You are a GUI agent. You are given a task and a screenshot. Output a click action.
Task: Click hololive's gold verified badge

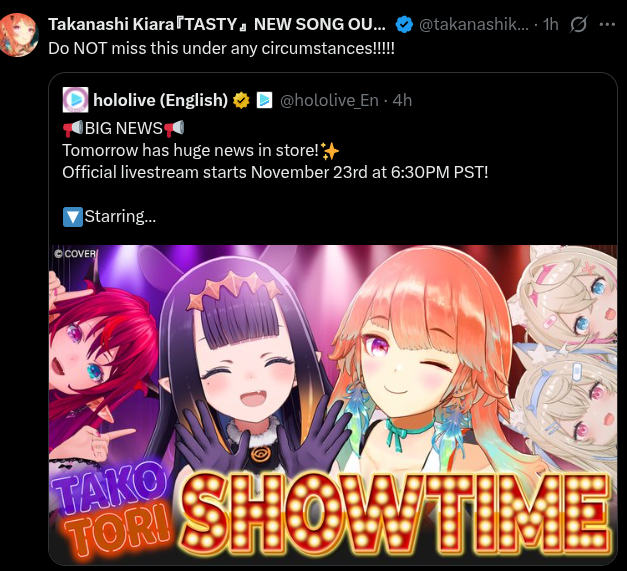241,100
